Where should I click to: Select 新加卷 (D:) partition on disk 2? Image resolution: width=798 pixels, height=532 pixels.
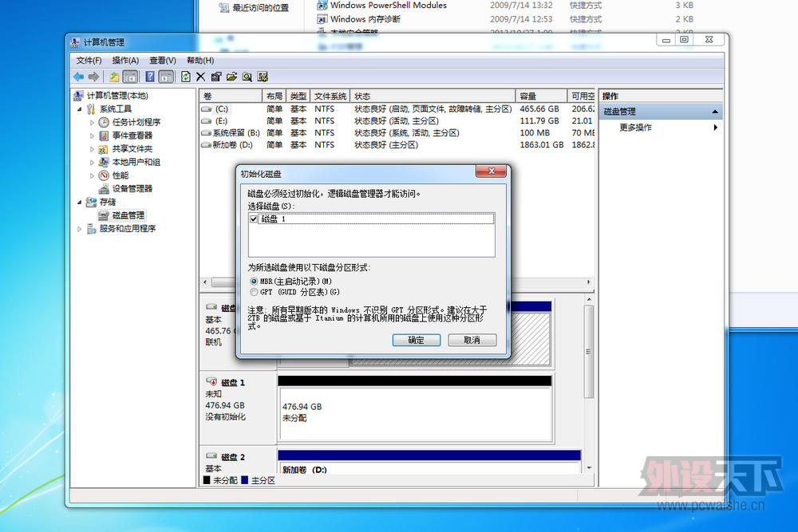pos(429,467)
